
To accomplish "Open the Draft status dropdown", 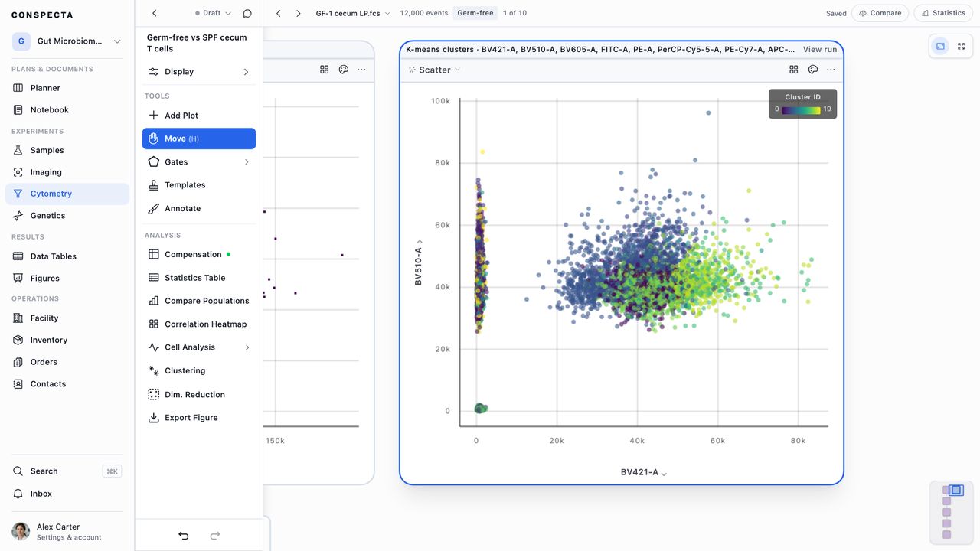I will 213,13.
